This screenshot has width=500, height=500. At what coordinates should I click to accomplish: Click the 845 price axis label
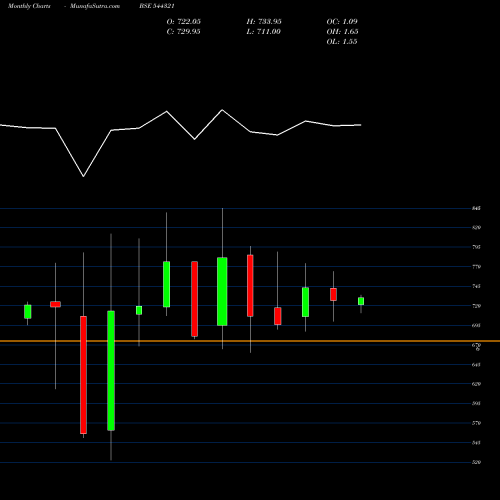476,208
